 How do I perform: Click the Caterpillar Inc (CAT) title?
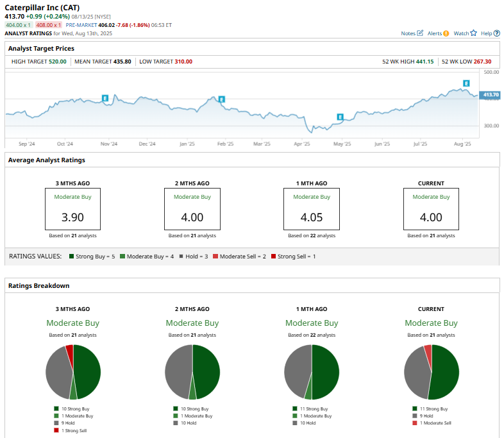pos(42,8)
